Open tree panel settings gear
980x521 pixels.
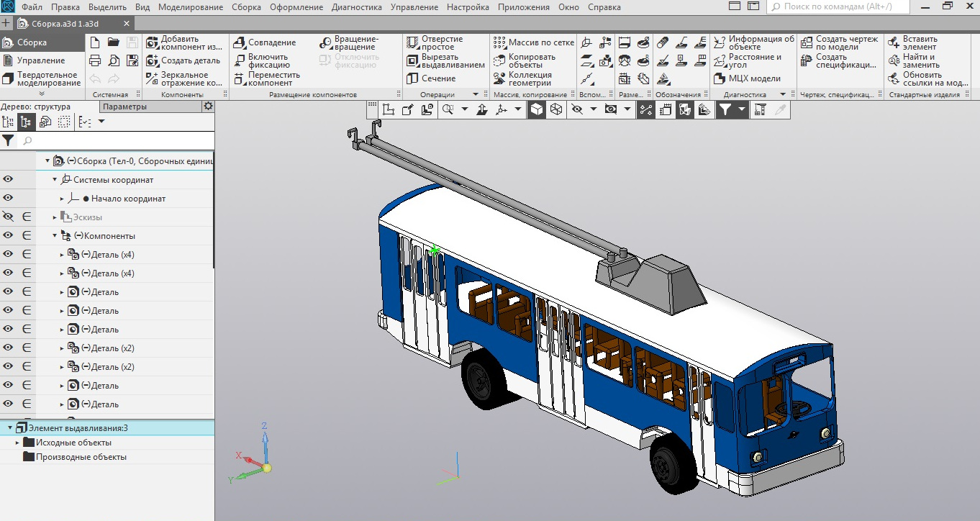coord(208,107)
